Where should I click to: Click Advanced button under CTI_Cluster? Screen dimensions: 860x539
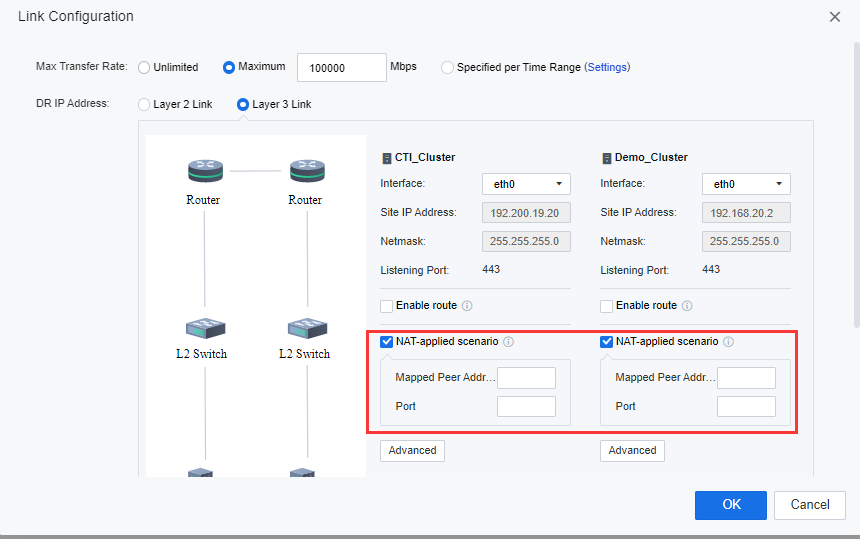(412, 451)
